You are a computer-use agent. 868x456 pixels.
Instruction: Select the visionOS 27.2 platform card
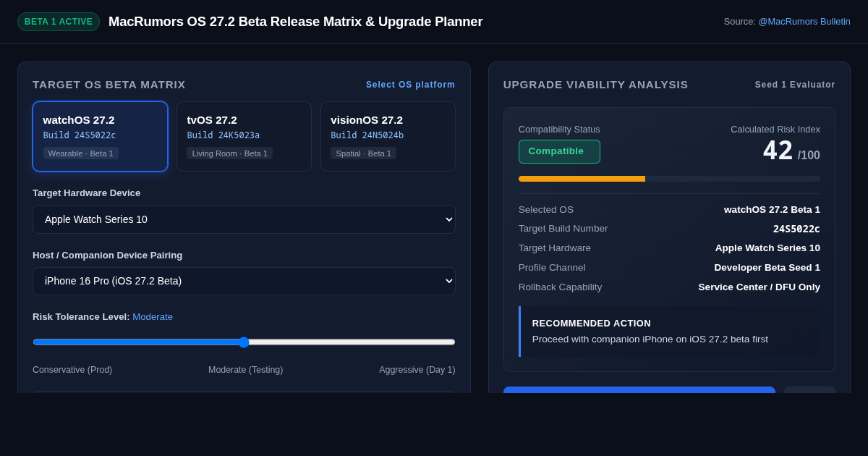[x=388, y=136]
